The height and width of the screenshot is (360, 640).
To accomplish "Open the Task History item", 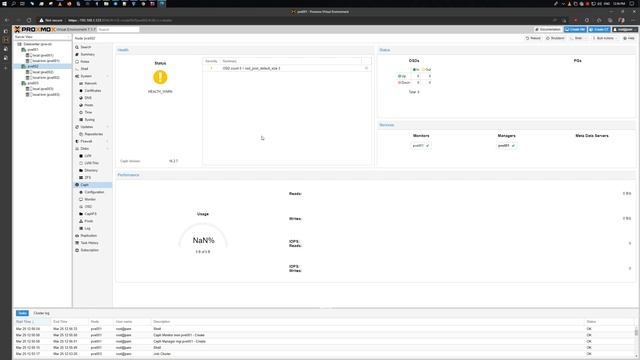I will 93,243.
